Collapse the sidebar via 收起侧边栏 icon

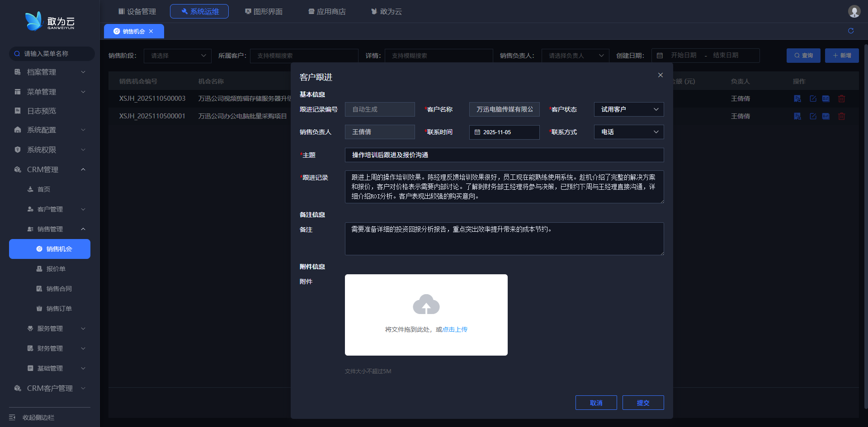point(13,417)
